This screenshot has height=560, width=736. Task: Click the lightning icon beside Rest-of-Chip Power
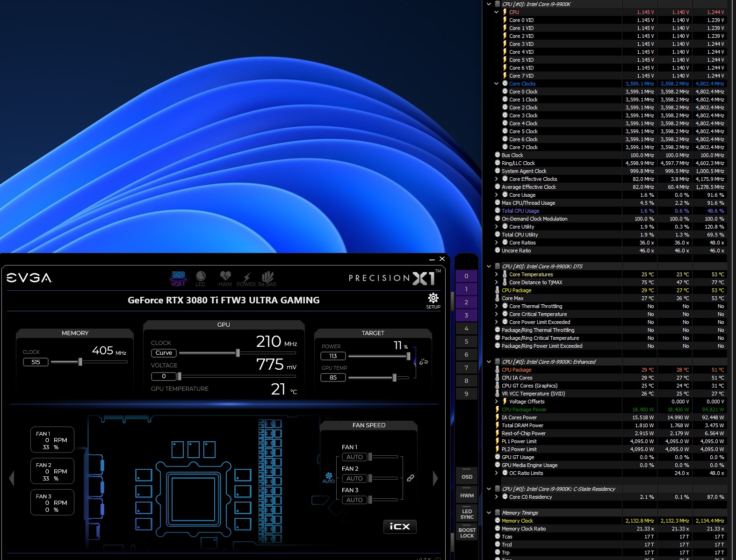tap(498, 433)
